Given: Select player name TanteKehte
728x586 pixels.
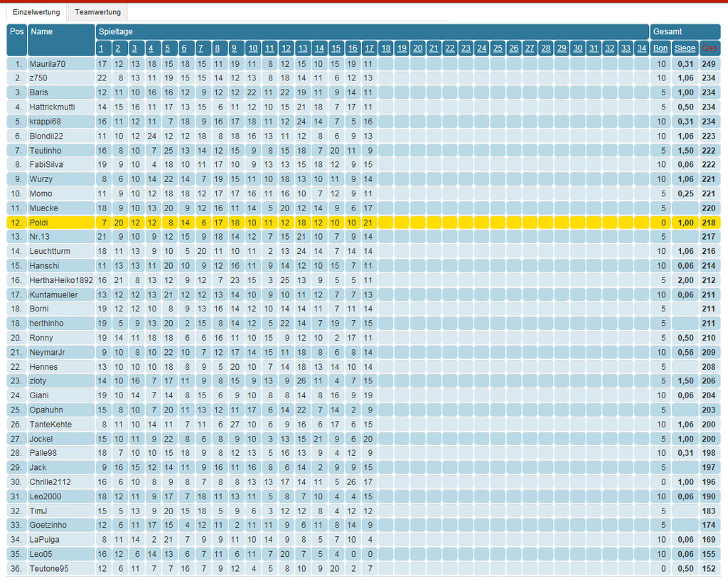Looking at the screenshot, I should click(50, 425).
